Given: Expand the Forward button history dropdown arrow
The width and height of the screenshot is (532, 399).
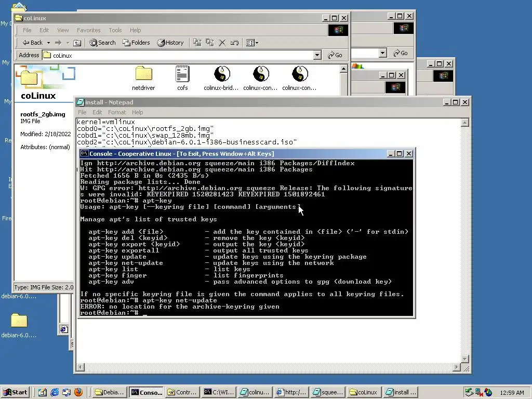Looking at the screenshot, I should tap(68, 43).
